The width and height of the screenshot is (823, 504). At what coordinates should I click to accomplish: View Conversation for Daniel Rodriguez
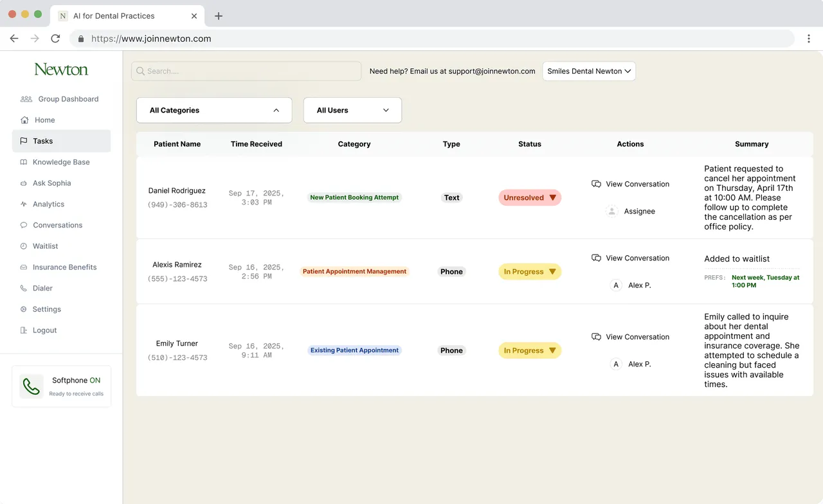pos(630,184)
